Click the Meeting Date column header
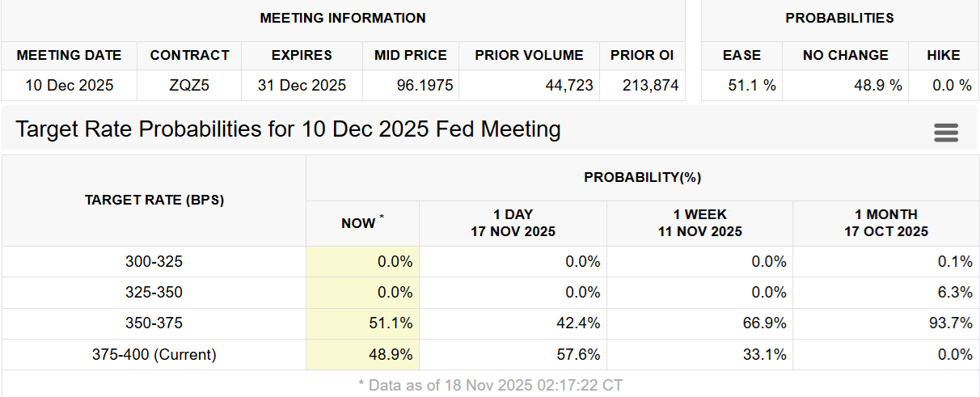The height and width of the screenshot is (397, 980). (x=69, y=55)
